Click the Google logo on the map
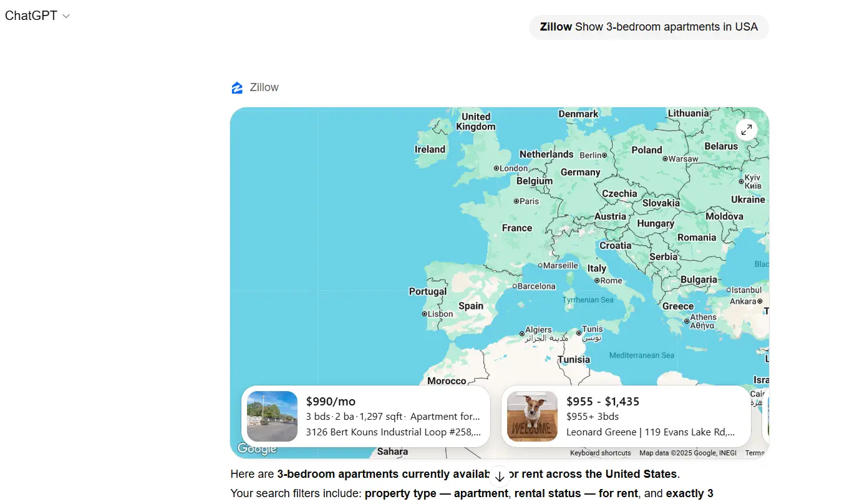 [x=256, y=448]
